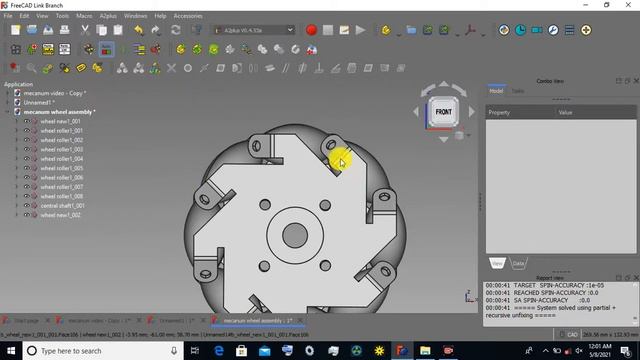Open the Edit menu
This screenshot has width=640, height=360.
[x=24, y=16]
